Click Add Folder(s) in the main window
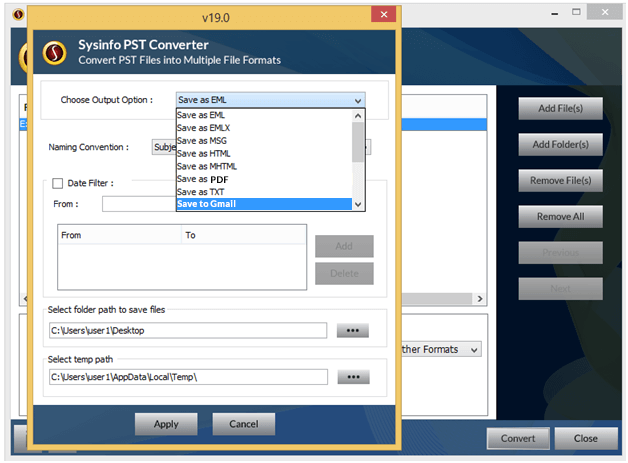This screenshot has height=463, width=628. 560,145
